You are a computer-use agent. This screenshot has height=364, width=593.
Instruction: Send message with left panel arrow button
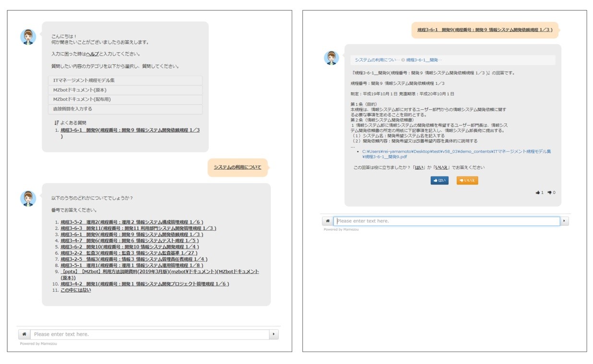pos(273,334)
